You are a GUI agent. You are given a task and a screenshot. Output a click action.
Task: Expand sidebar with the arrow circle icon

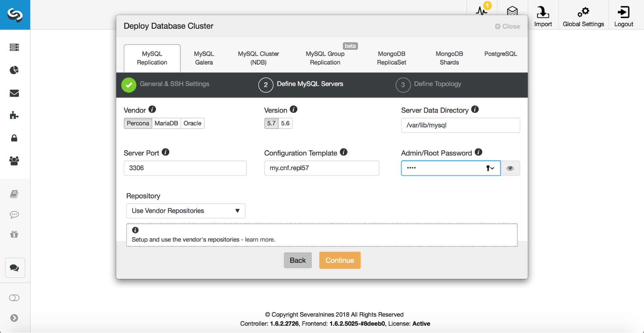tap(14, 318)
